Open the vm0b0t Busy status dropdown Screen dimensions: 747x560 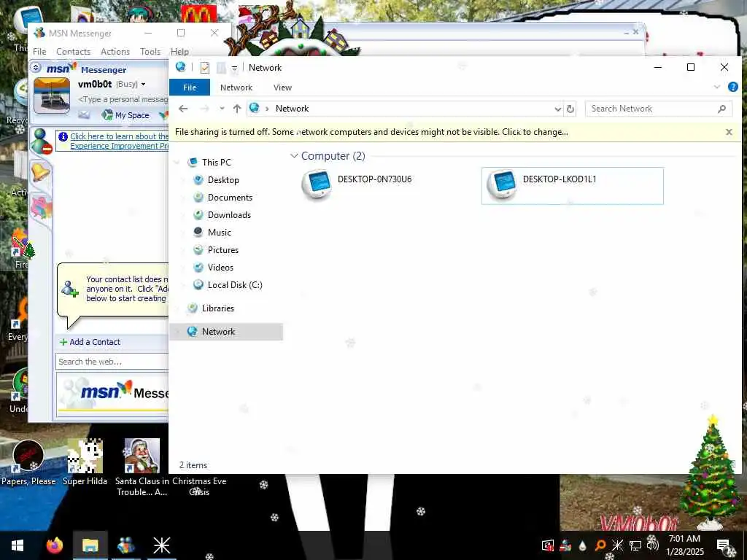[x=143, y=85]
